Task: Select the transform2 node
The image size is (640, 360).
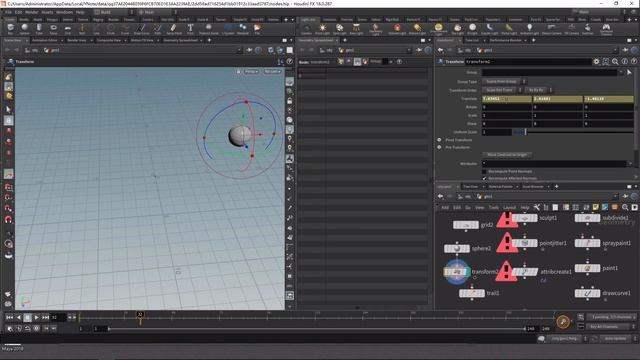Action: [x=457, y=271]
